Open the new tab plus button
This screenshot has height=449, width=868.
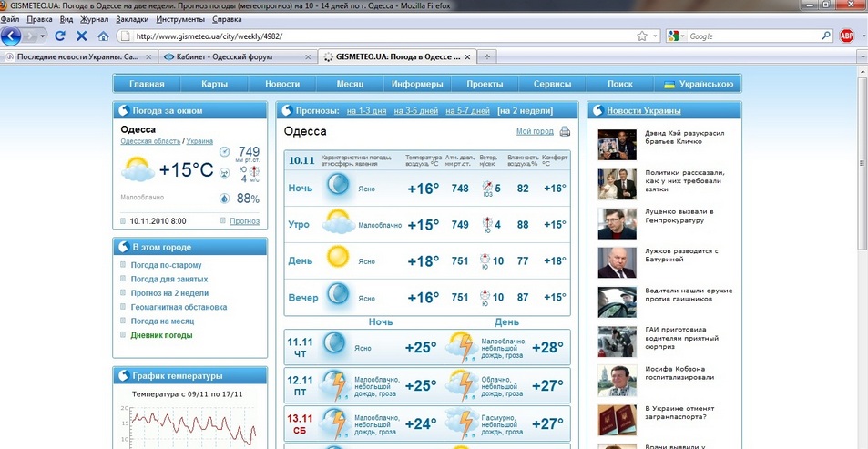488,56
